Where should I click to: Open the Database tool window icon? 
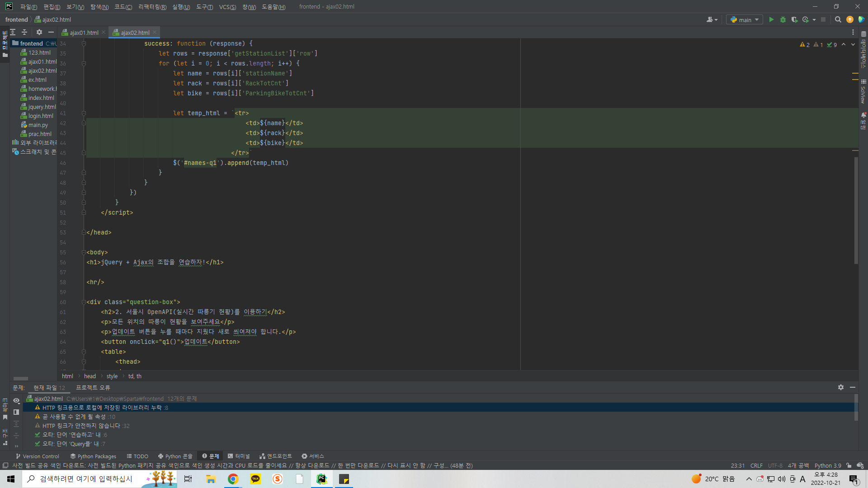pos(863,34)
